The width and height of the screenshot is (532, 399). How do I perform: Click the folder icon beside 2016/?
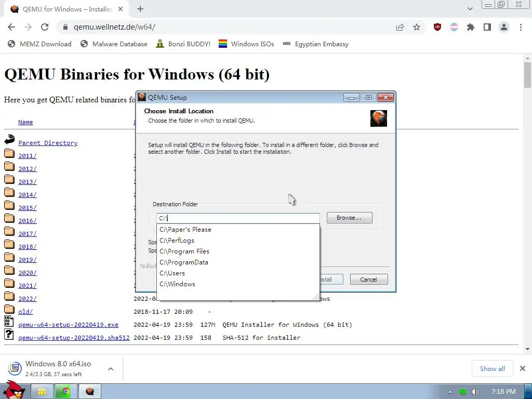coord(9,219)
